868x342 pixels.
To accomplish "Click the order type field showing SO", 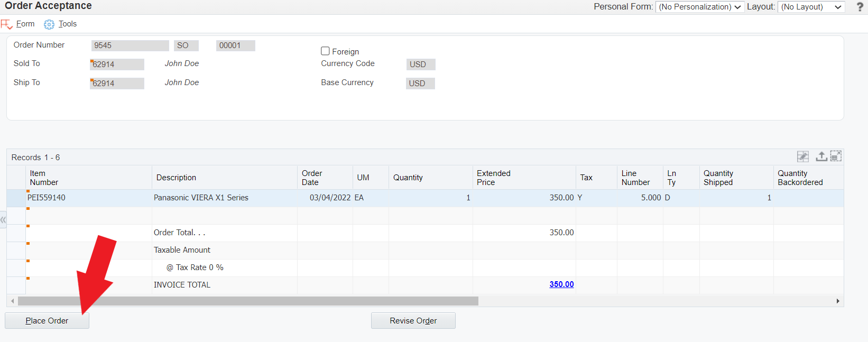I will pyautogui.click(x=187, y=45).
